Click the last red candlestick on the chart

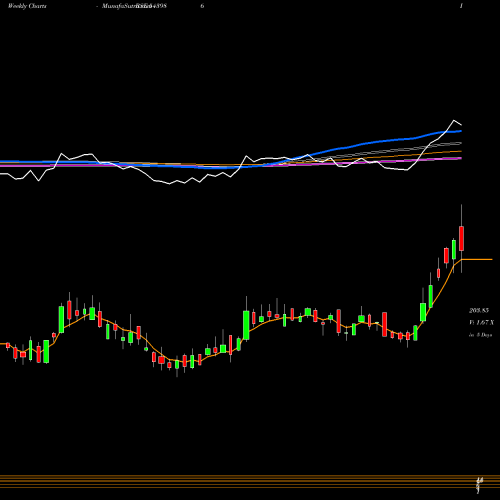(x=462, y=238)
